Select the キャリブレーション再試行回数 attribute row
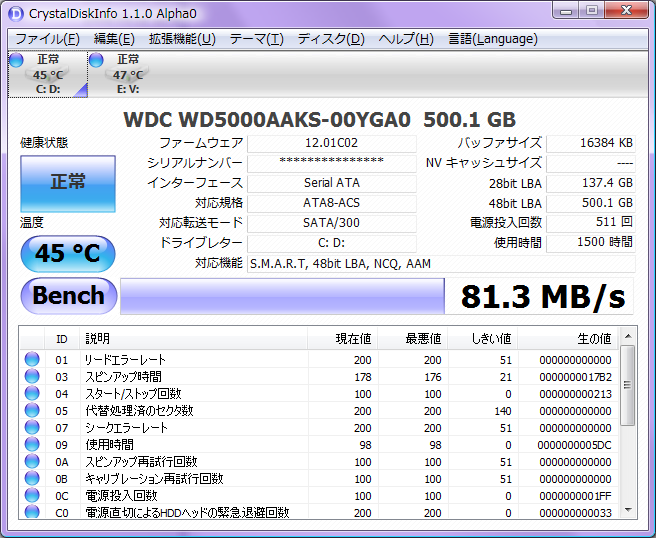Screen dimensions: 656x538 click(x=319, y=479)
